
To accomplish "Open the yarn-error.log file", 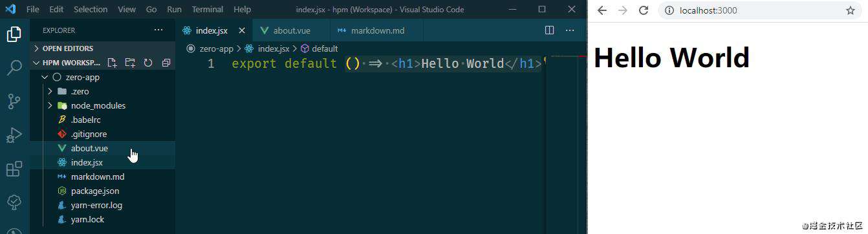I will pos(102,205).
